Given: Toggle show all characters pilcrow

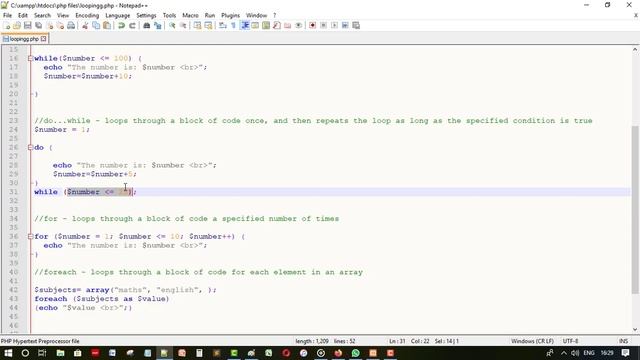Looking at the screenshot, I should point(233,25).
